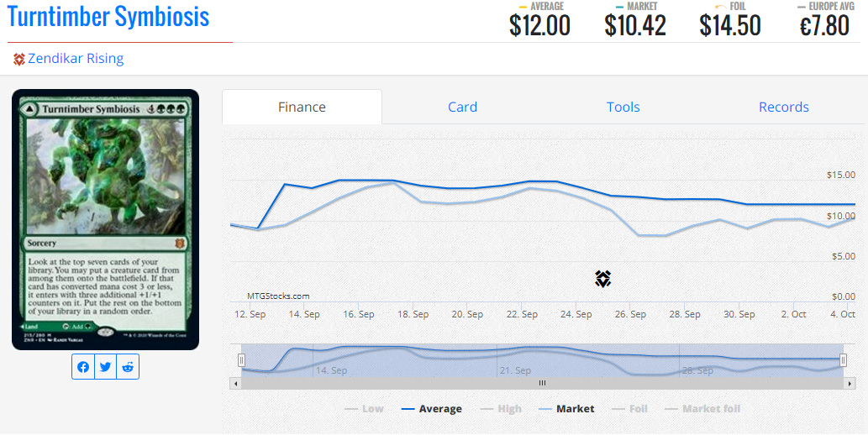Enable the Market foil series
868x435 pixels.
click(702, 409)
